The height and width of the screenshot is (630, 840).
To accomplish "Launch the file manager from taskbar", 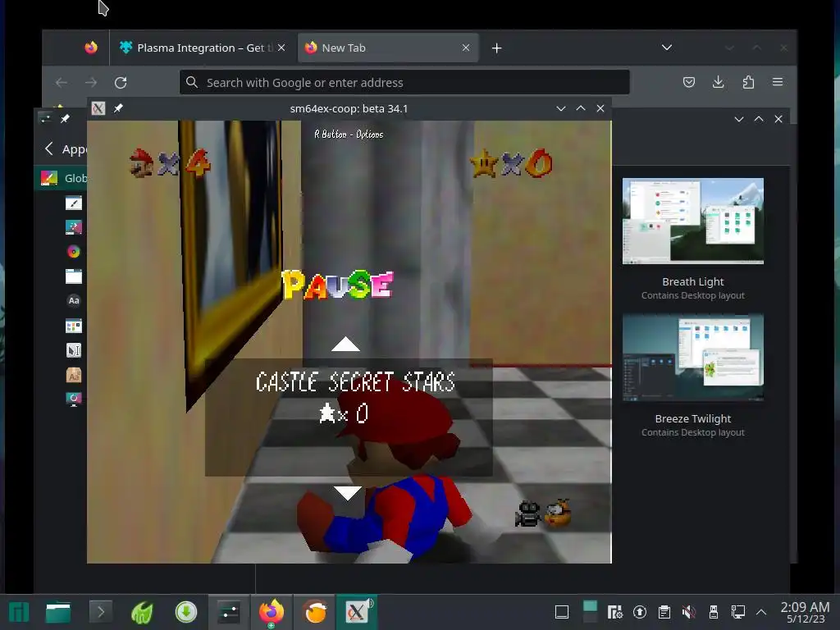I will click(58, 612).
